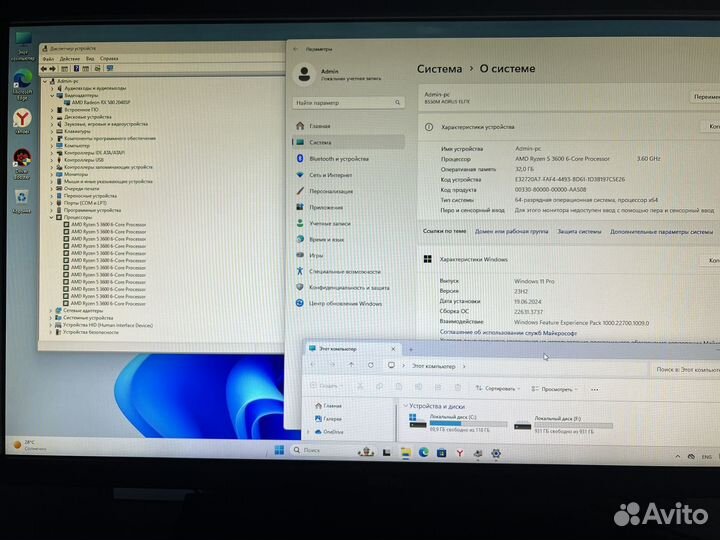
Task: Open the Recycle Bin desktop icon
Action: (x=21, y=199)
